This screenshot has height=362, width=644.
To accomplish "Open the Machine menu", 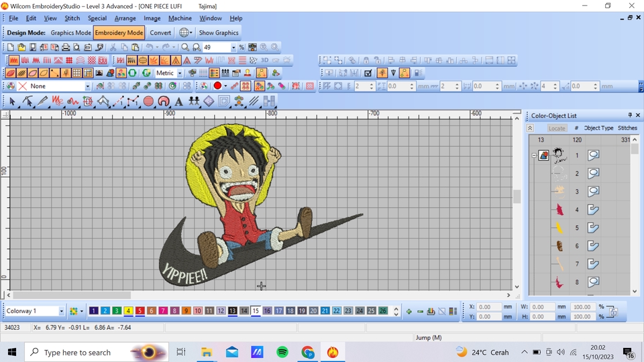I will coord(180,18).
